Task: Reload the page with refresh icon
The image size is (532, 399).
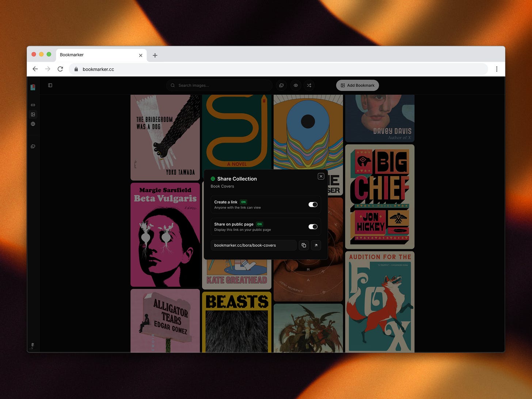Action: pyautogui.click(x=60, y=69)
